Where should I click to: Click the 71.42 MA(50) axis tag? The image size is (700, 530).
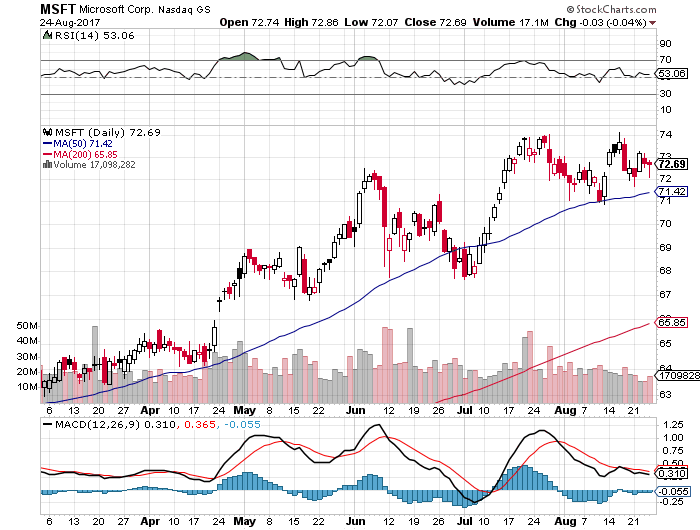coord(672,192)
